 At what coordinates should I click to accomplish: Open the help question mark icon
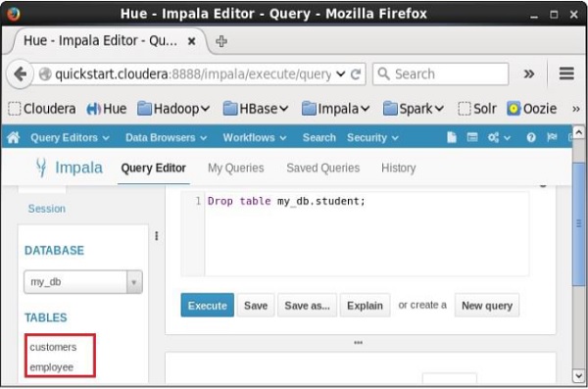point(530,138)
